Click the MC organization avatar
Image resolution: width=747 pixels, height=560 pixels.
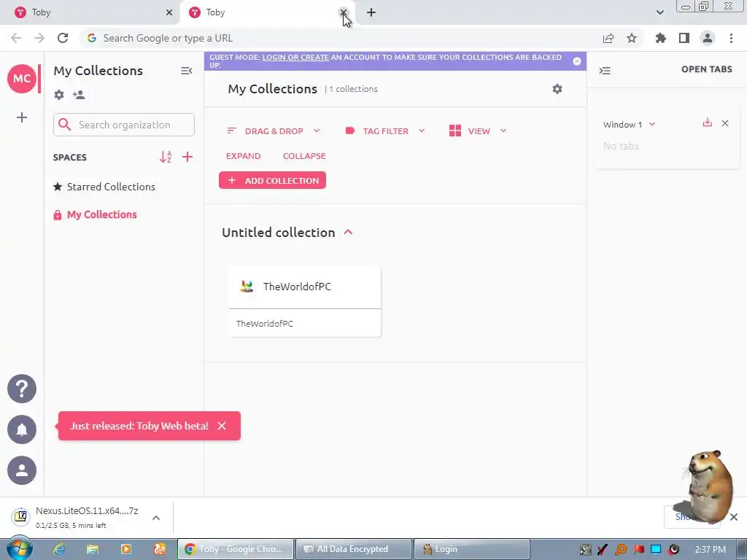pos(21,79)
